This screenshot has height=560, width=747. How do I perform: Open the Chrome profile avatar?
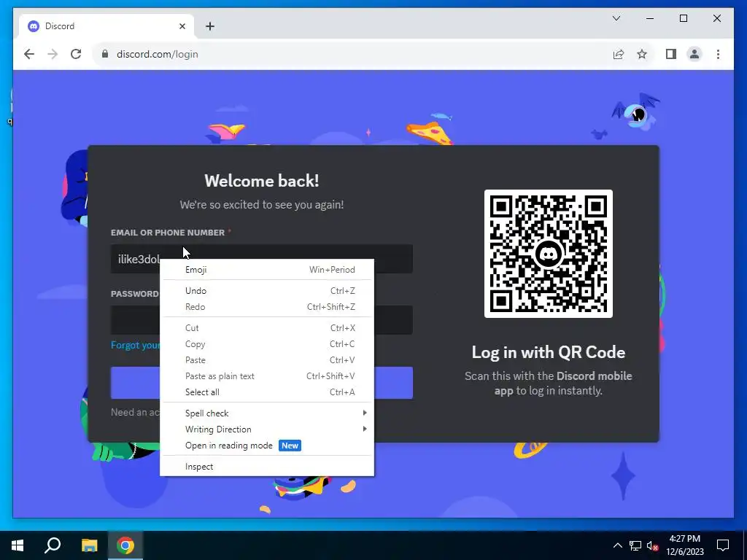tap(694, 54)
